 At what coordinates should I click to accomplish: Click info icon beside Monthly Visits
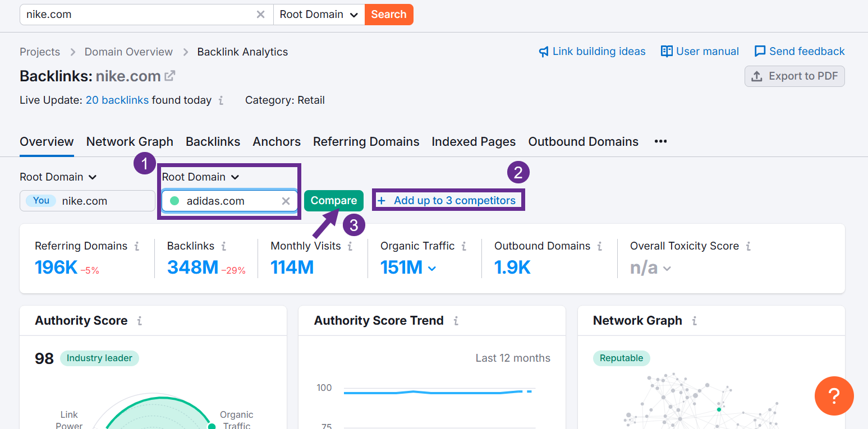pyautogui.click(x=350, y=246)
